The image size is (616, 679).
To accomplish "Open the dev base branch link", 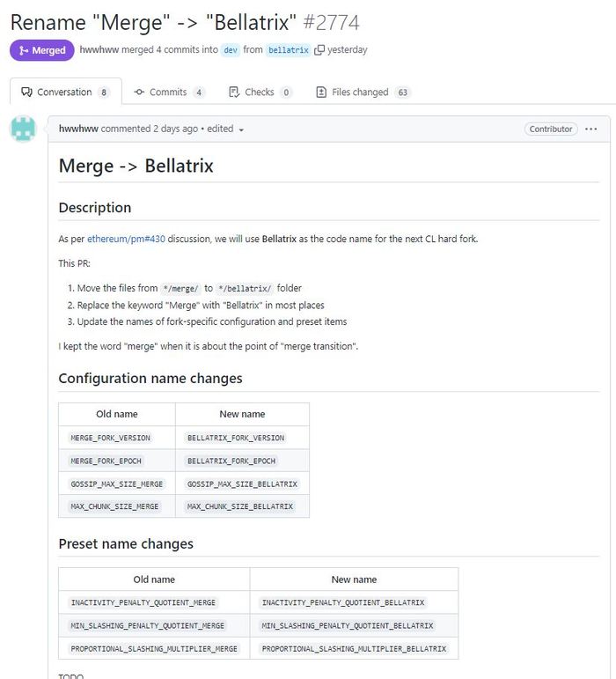I will pos(231,50).
